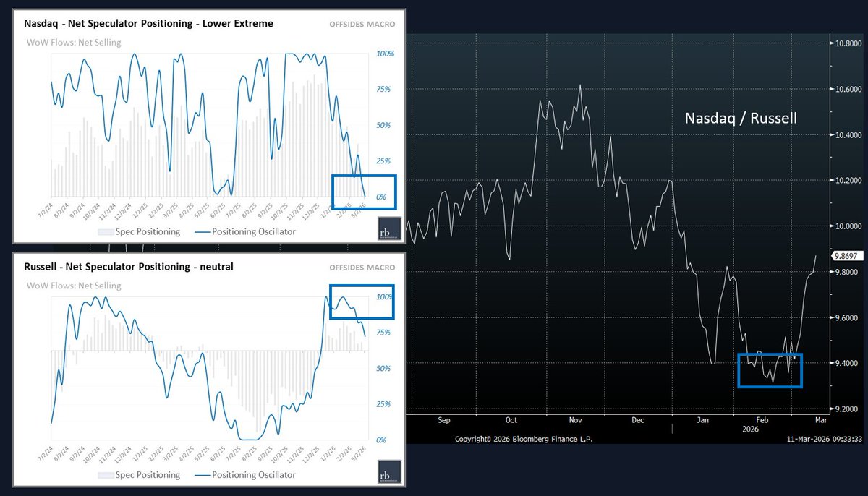Click the 7/2/24 date in Nasdaq chart
The width and height of the screenshot is (868, 496).
(45, 210)
